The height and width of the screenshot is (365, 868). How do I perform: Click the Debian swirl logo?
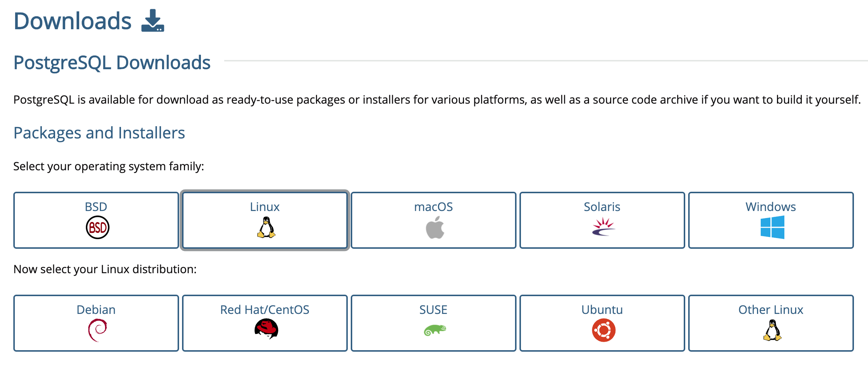point(97,330)
